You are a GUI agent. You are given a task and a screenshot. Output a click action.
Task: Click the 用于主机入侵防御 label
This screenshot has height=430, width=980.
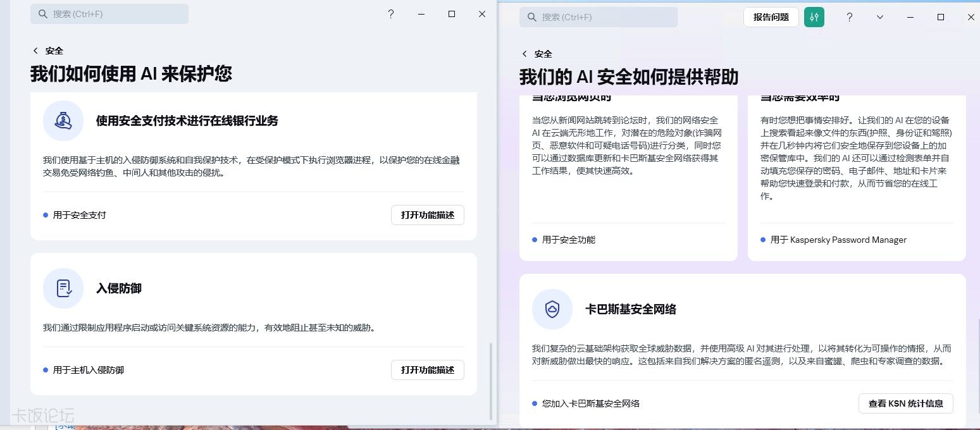[89, 370]
